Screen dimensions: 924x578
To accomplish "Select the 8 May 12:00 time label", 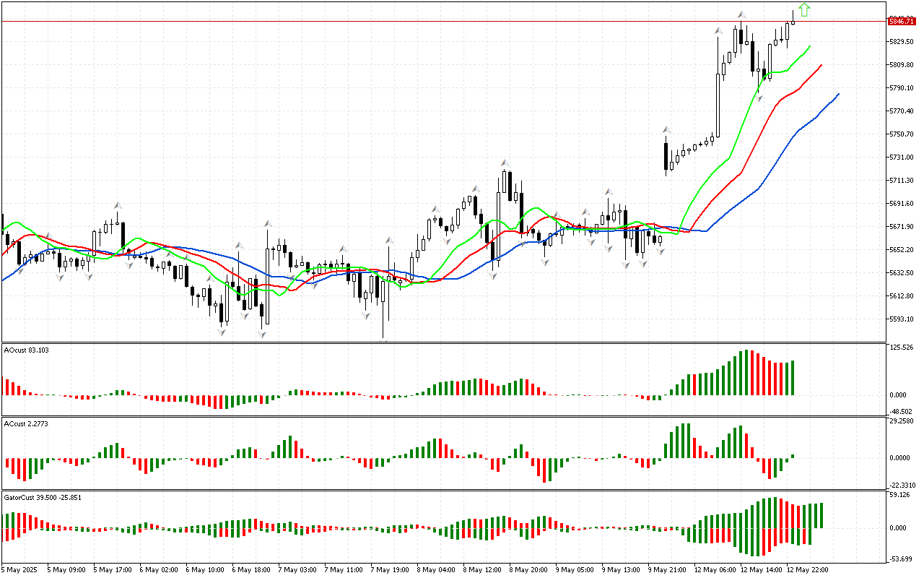I will (484, 569).
